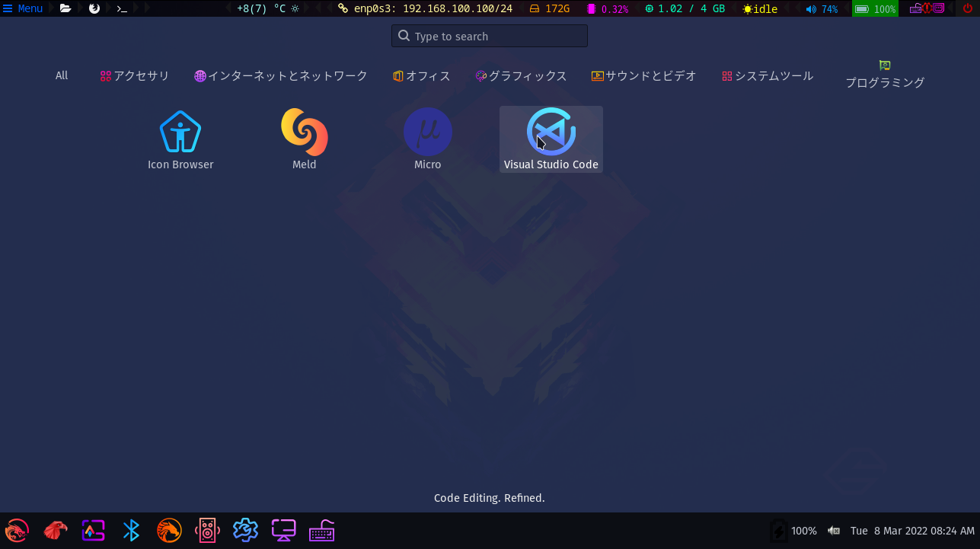This screenshot has height=549, width=980.
Task: Select the アクセサリ category
Action: 135,75
